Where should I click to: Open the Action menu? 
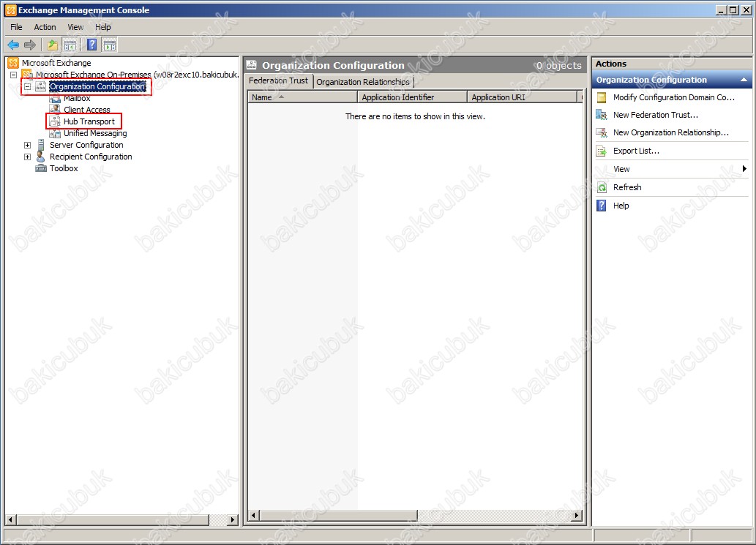pyautogui.click(x=45, y=27)
